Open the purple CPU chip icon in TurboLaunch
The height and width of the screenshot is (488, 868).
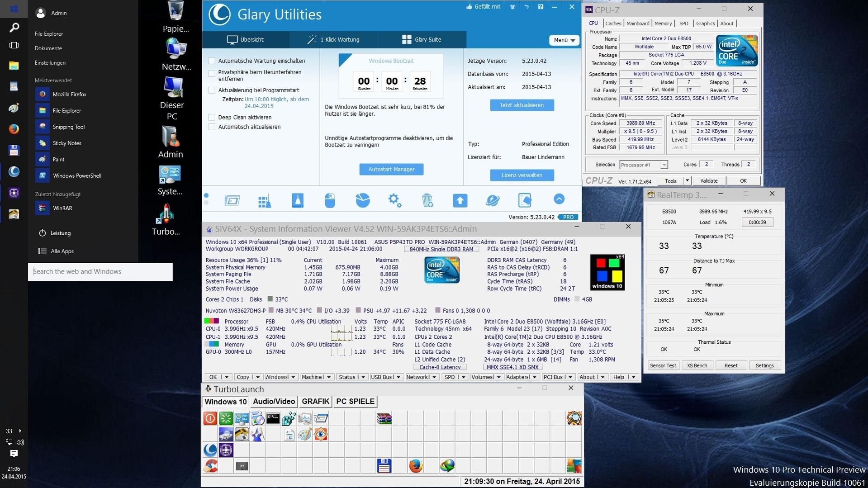(226, 450)
